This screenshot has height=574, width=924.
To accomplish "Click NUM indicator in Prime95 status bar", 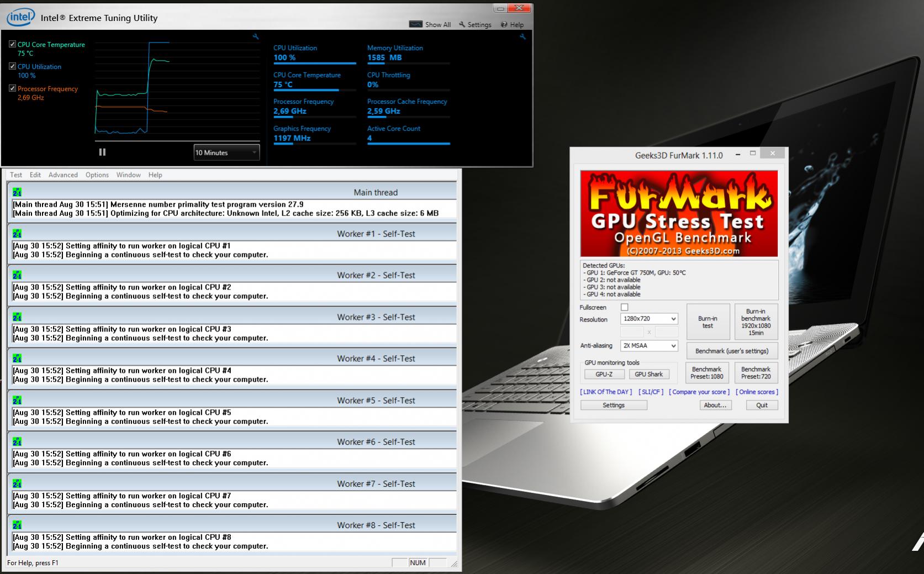I will click(x=418, y=563).
